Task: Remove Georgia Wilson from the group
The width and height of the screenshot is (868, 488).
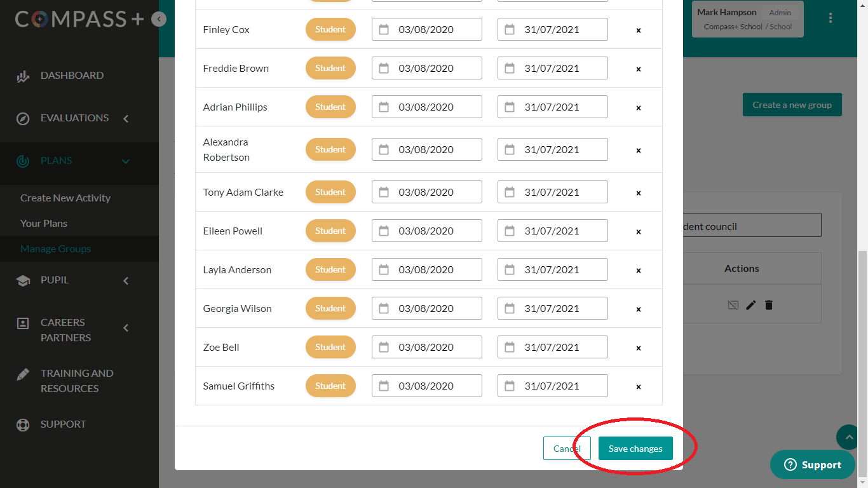Action: tap(639, 309)
